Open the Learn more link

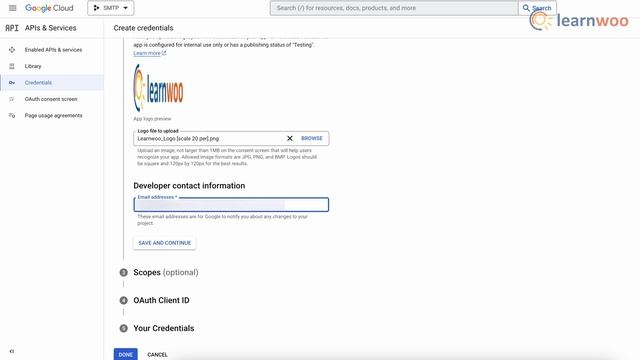(149, 53)
